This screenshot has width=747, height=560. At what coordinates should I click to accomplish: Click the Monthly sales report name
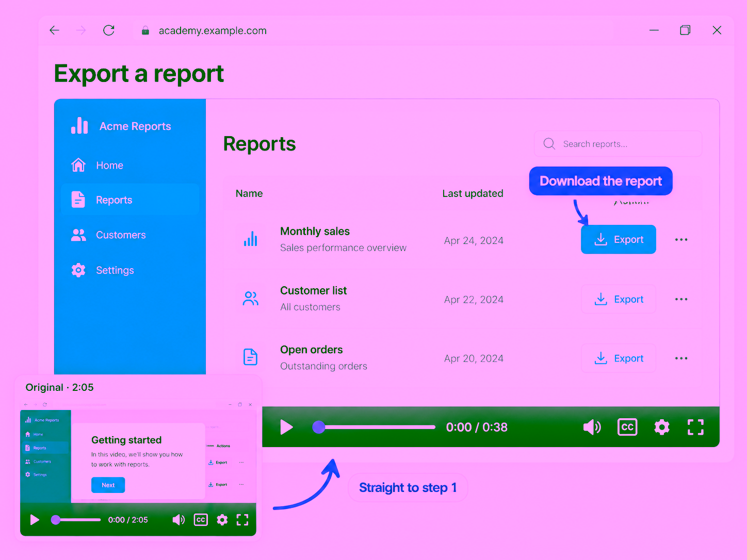point(315,231)
